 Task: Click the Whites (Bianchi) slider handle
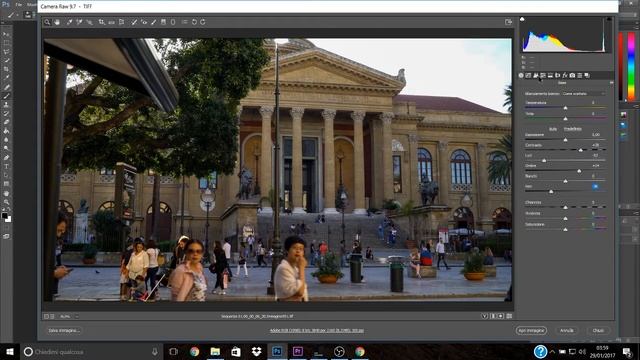[565, 181]
